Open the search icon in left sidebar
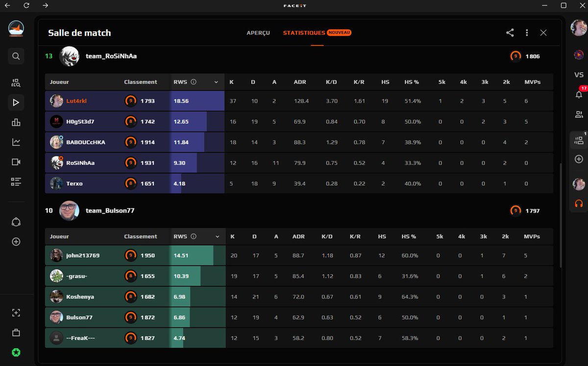Image resolution: width=588 pixels, height=366 pixels. (16, 56)
